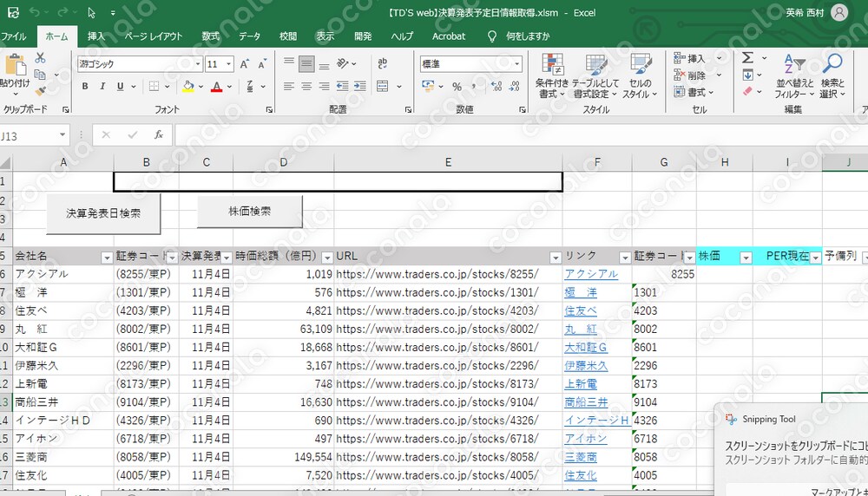Click the Cut scissors icon

[40, 57]
